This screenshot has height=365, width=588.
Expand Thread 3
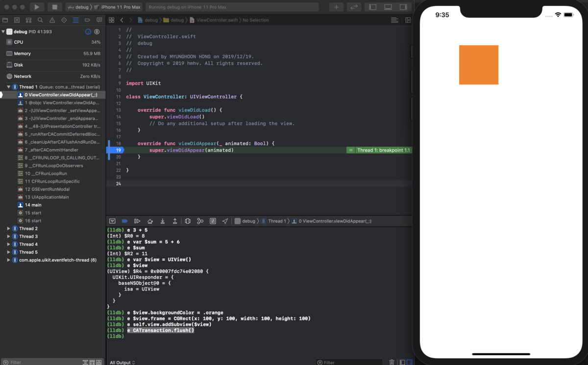tap(9, 236)
